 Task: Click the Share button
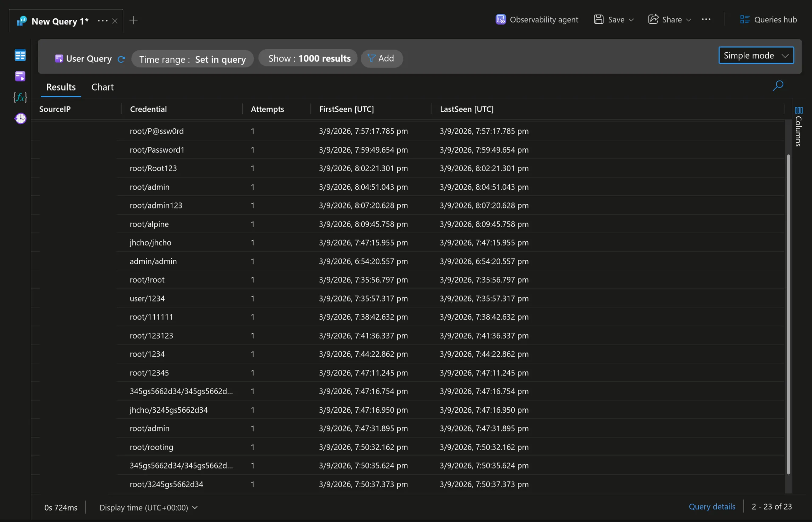(665, 19)
